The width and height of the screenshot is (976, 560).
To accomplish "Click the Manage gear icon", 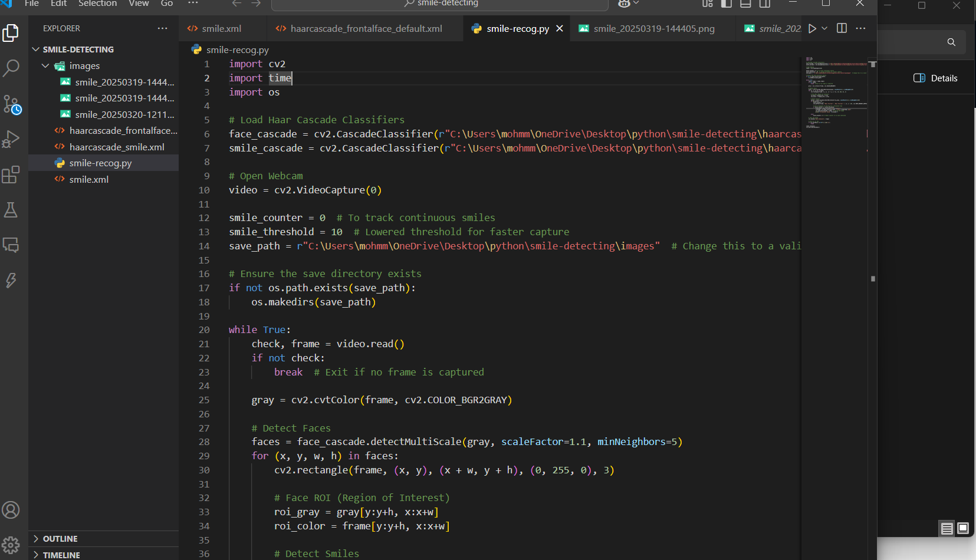I will (11, 545).
